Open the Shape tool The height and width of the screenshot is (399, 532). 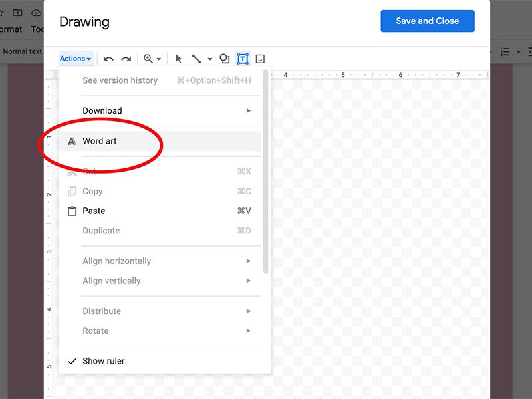pyautogui.click(x=225, y=59)
